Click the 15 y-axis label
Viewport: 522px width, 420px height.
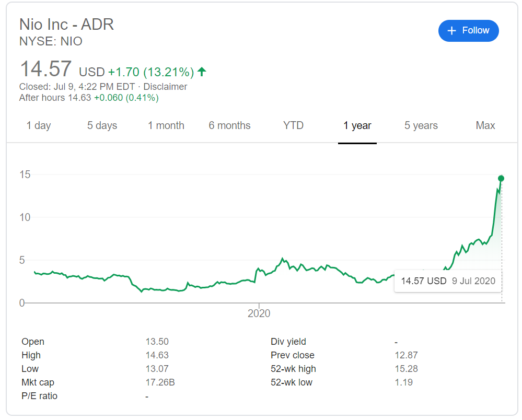(25, 174)
